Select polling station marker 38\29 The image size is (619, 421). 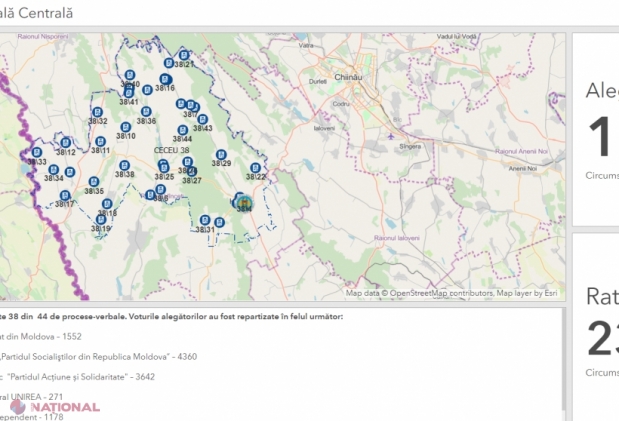click(220, 155)
